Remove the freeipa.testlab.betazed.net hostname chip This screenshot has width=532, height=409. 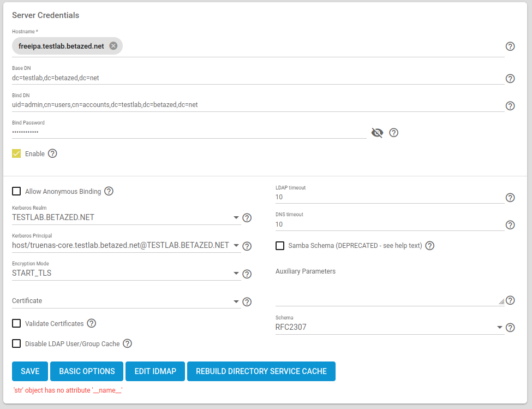point(113,46)
